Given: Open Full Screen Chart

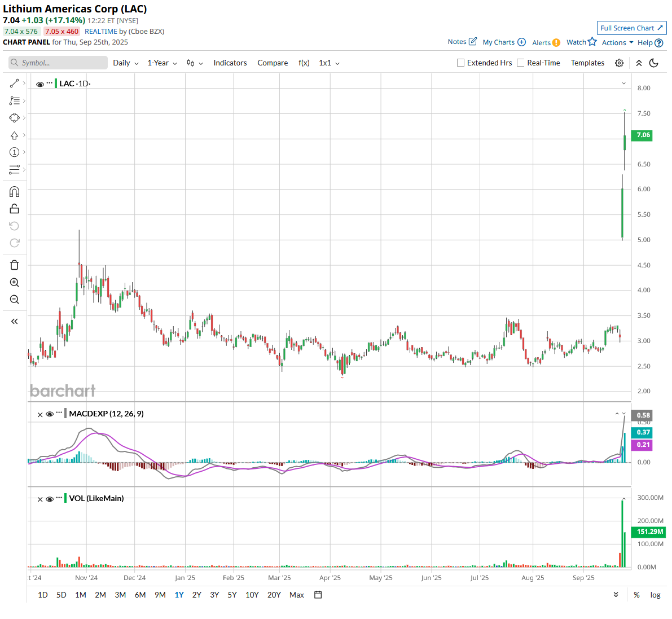Looking at the screenshot, I should tap(632, 28).
